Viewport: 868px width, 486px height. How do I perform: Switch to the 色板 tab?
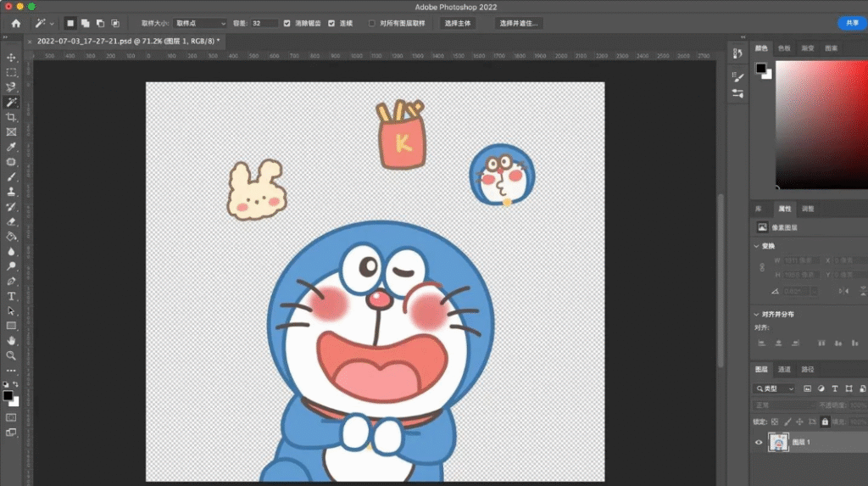click(x=784, y=48)
